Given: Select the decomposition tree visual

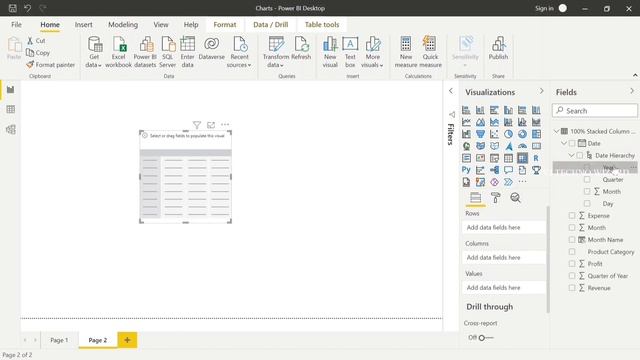Looking at the screenshot, I should [494, 170].
